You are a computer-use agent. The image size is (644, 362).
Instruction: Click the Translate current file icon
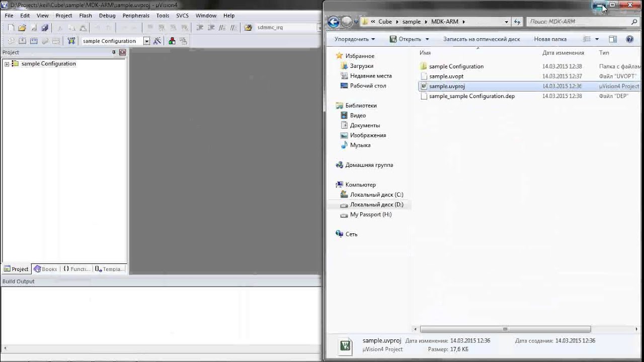11,41
